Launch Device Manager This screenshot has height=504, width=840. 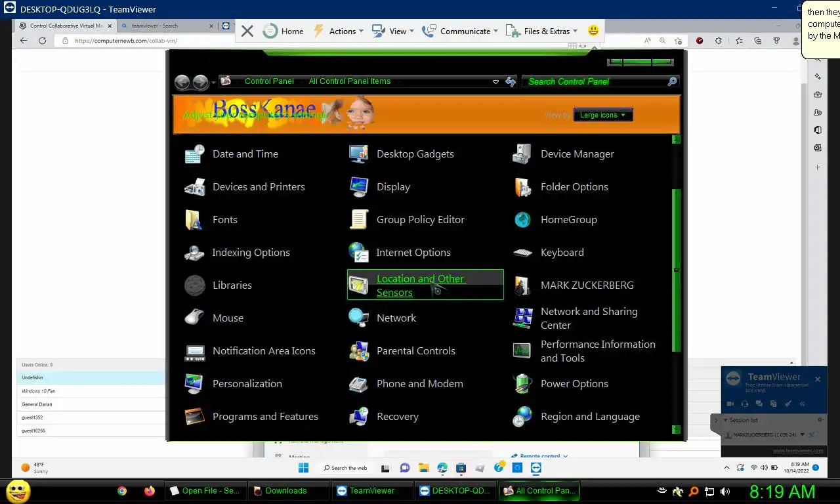click(563, 154)
